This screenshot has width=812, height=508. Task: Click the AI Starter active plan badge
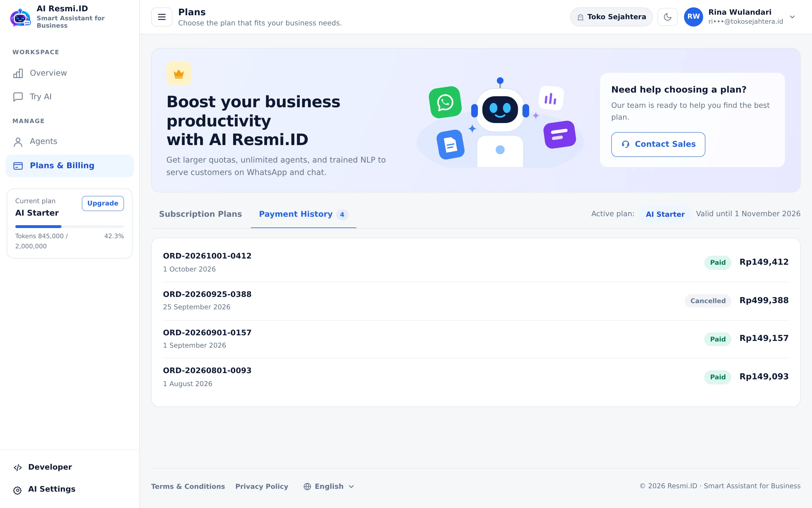pyautogui.click(x=665, y=214)
